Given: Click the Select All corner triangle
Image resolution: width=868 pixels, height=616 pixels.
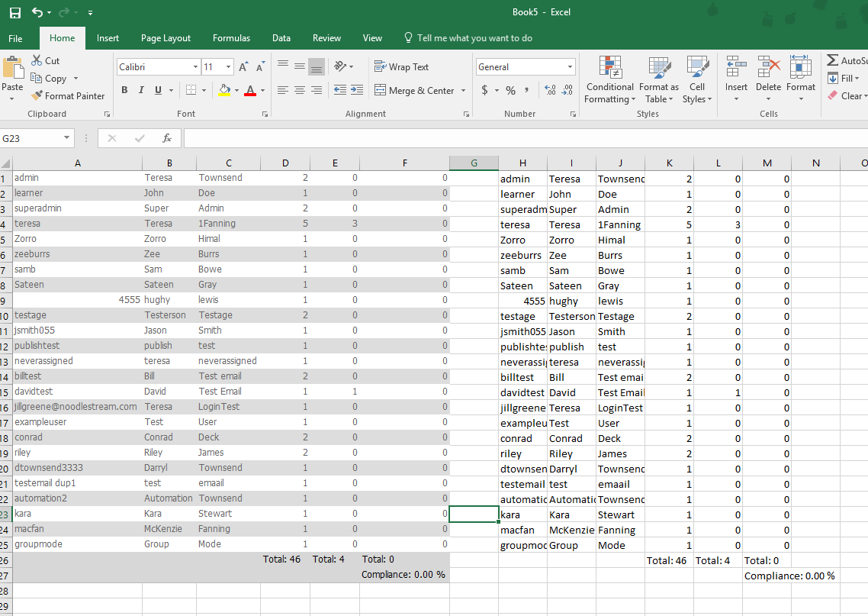Looking at the screenshot, I should click(x=5, y=163).
